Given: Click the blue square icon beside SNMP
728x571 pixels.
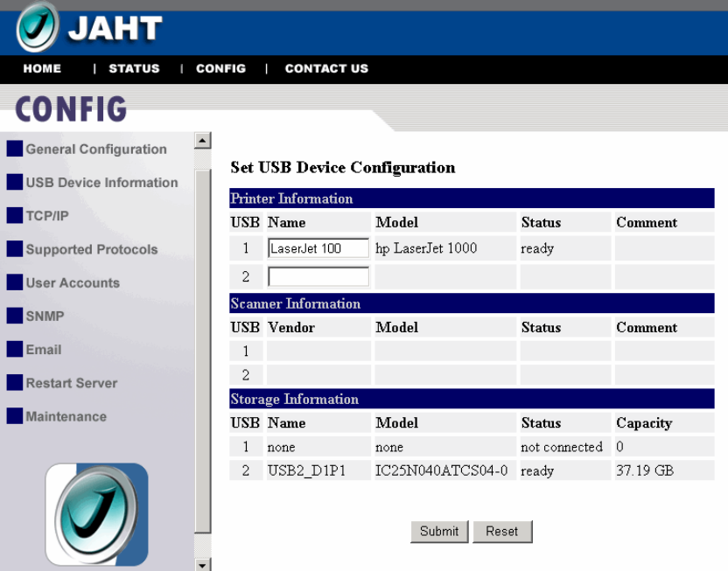Looking at the screenshot, I should 15,316.
